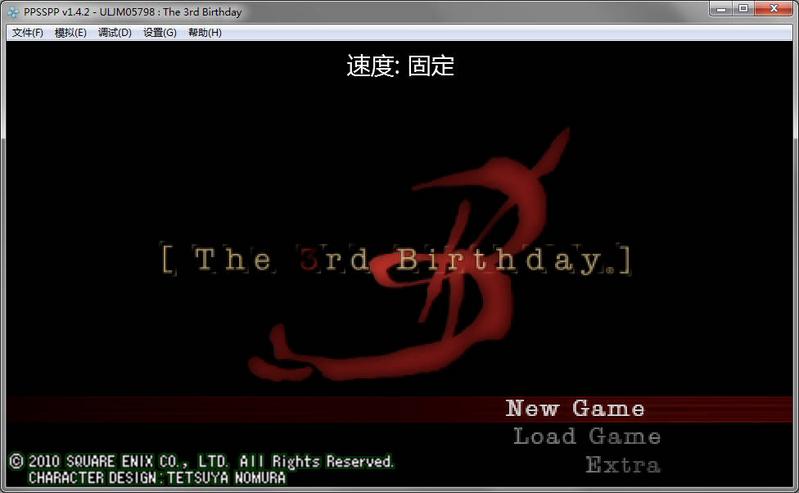
Task: Select New Game on the title screen
Action: click(x=575, y=408)
